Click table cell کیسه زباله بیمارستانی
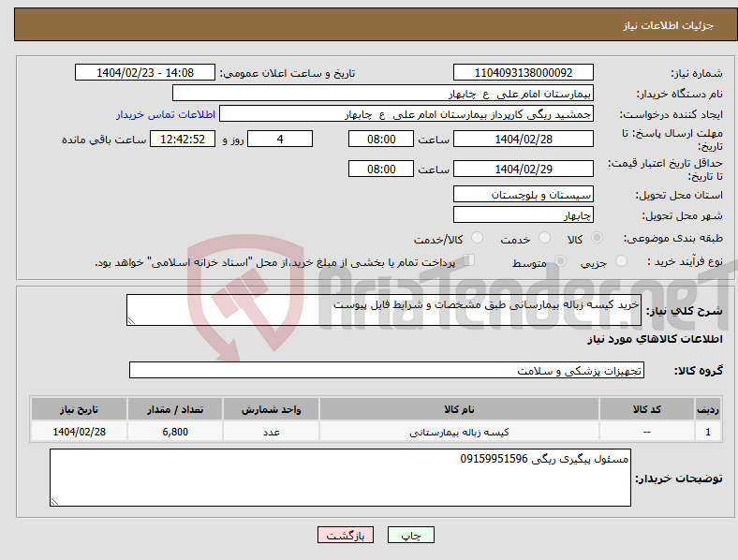This screenshot has height=560, width=738. (459, 432)
